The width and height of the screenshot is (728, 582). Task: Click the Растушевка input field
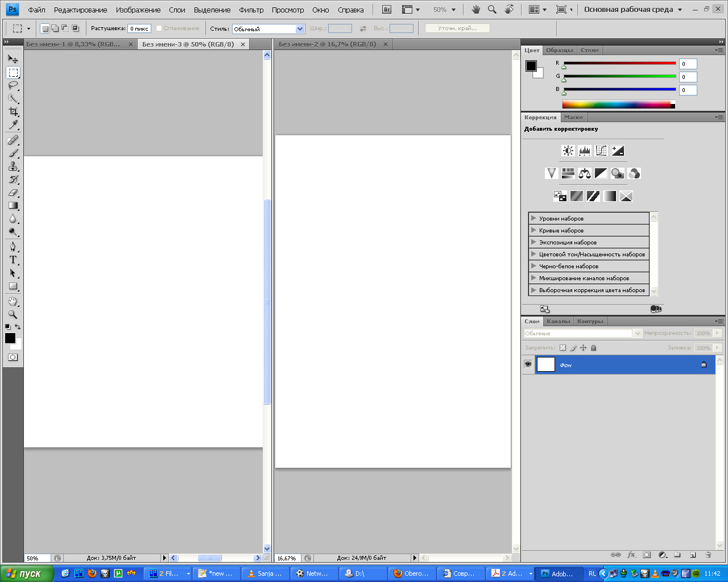coord(139,28)
